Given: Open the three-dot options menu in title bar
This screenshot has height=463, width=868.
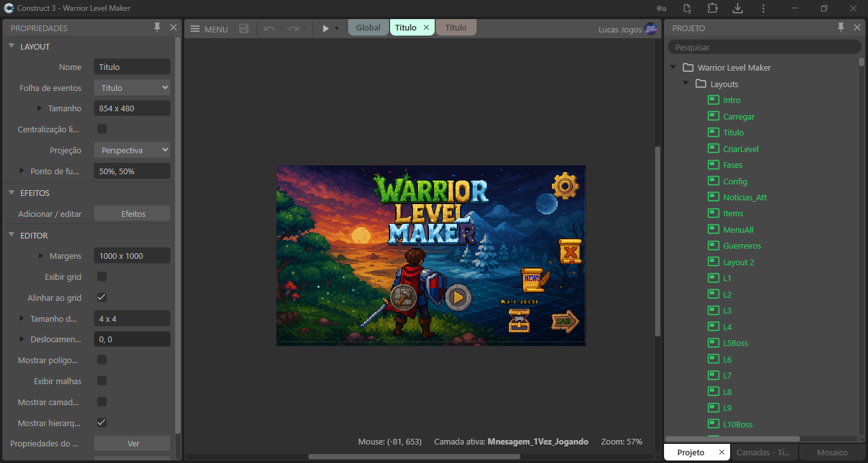Looking at the screenshot, I should click(x=763, y=8).
